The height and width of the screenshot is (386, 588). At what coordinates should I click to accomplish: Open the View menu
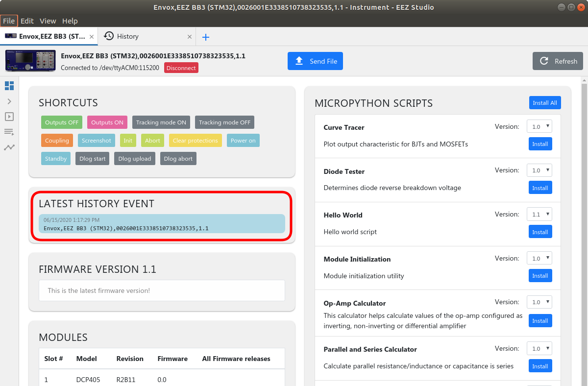[48, 21]
